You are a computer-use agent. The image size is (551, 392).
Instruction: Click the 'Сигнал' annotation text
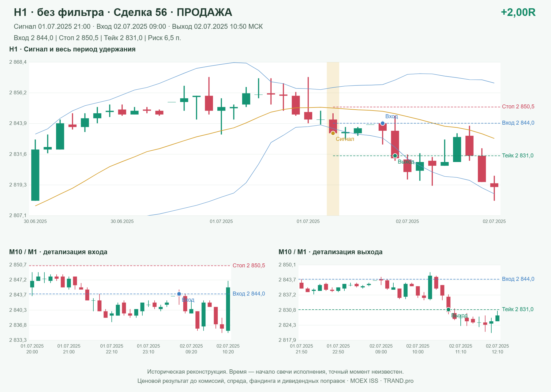pos(345,139)
